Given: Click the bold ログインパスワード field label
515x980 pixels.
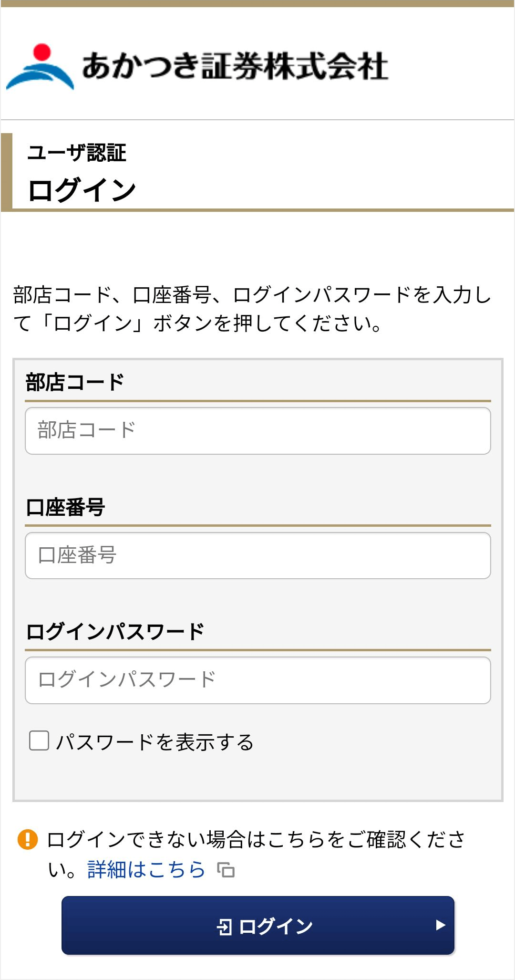Looking at the screenshot, I should click(115, 631).
